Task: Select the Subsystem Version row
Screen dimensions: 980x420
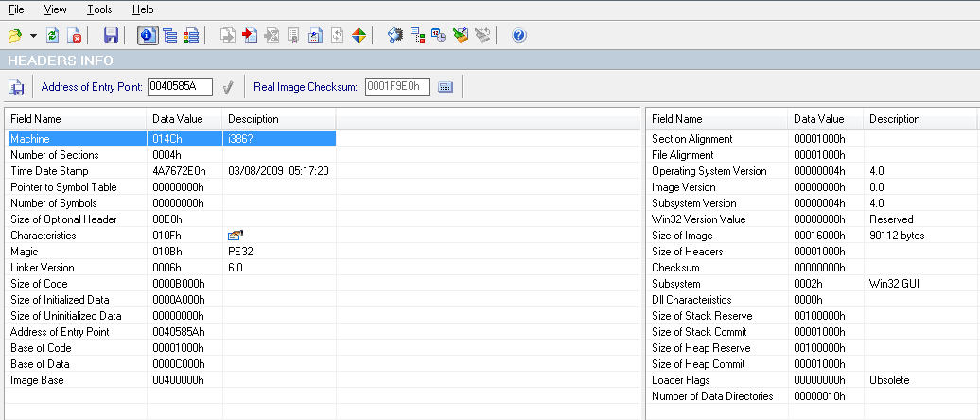Action: pos(813,203)
